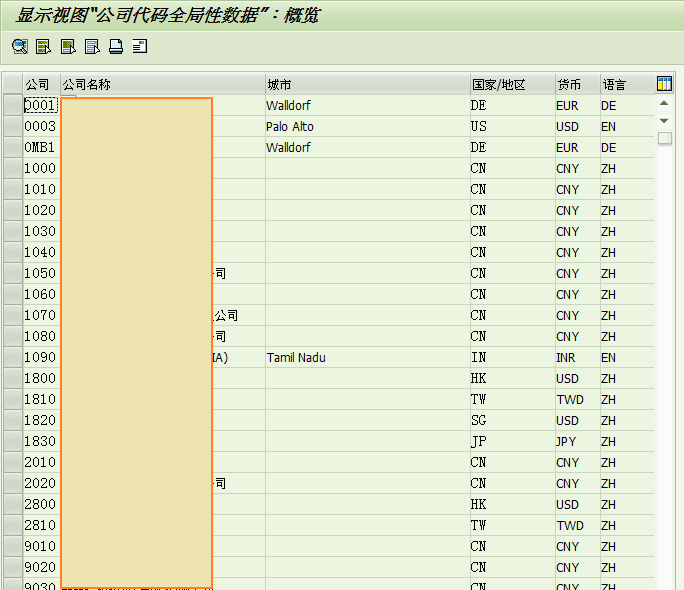Screen dimensions: 684x590
Task: Click city Walldorf in row 0MB1
Action: point(288,147)
